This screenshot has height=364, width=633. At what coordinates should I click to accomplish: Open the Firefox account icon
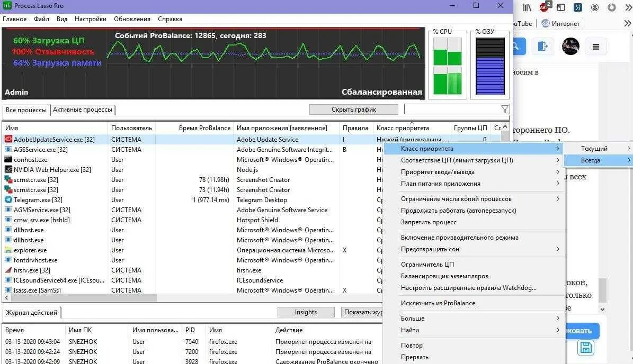[x=595, y=7]
